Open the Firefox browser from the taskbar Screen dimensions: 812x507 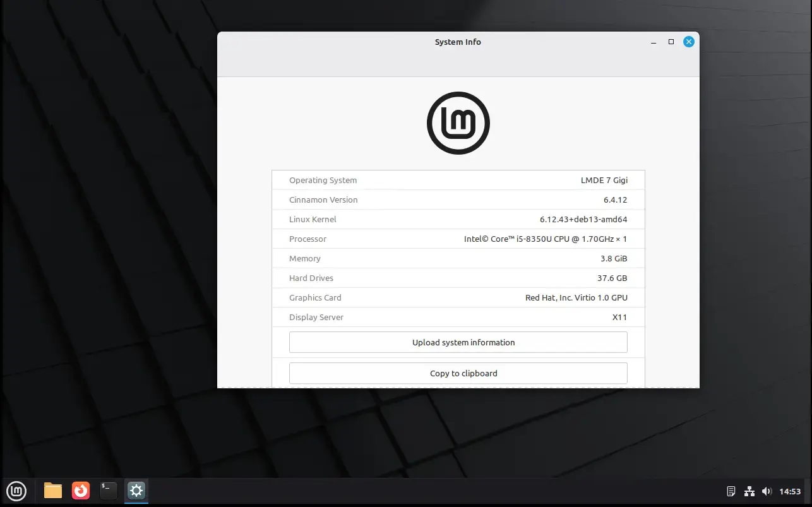[81, 491]
